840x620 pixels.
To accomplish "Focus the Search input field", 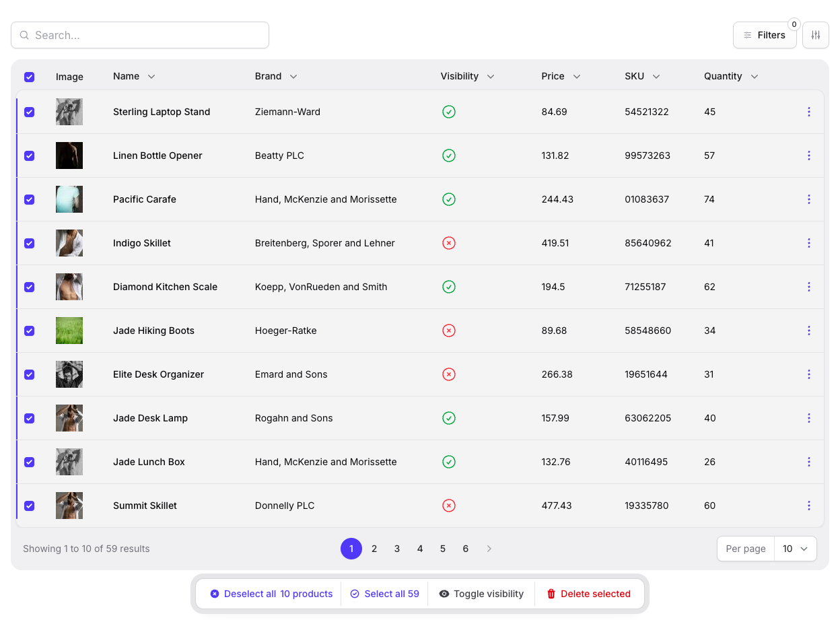I will point(140,35).
